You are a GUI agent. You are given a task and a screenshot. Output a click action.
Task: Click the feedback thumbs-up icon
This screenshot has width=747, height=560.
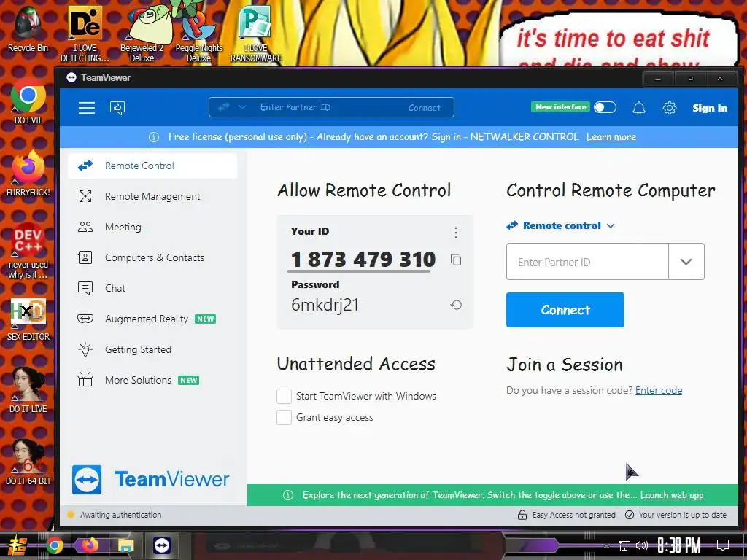pyautogui.click(x=117, y=108)
